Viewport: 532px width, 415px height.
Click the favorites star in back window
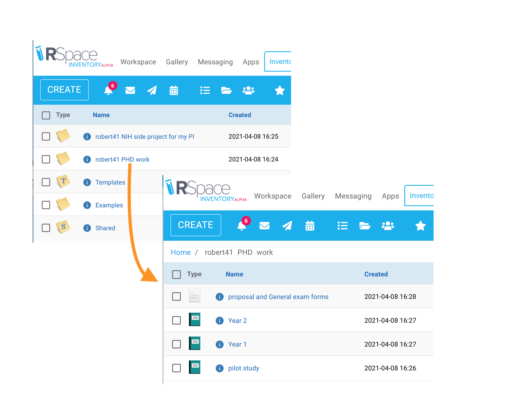(x=280, y=90)
